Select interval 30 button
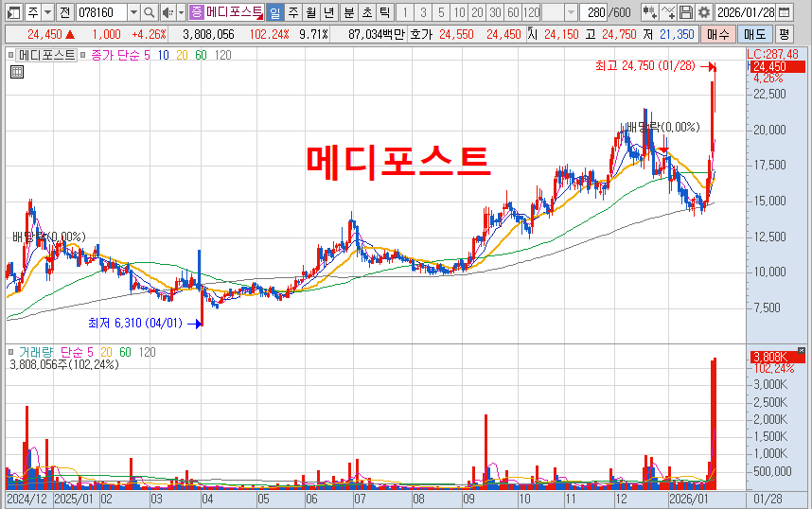This screenshot has height=509, width=812. coord(496,12)
